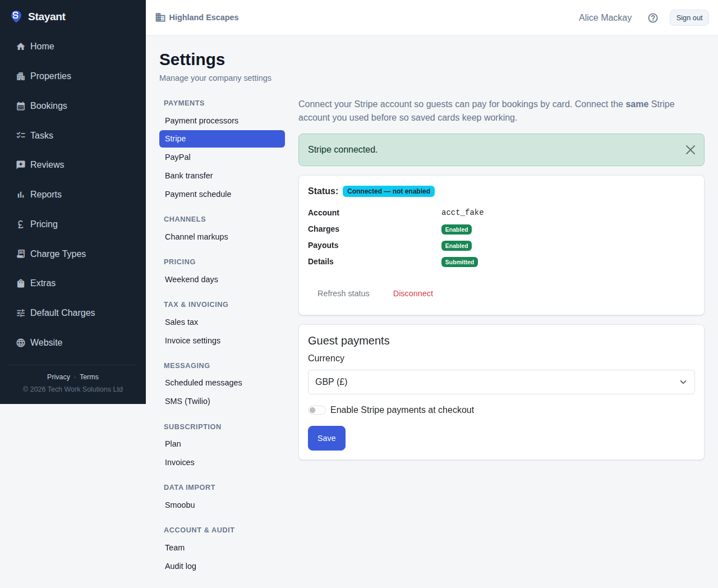The width and height of the screenshot is (718, 588).
Task: Go to the PayPal settings page
Action: pyautogui.click(x=222, y=157)
